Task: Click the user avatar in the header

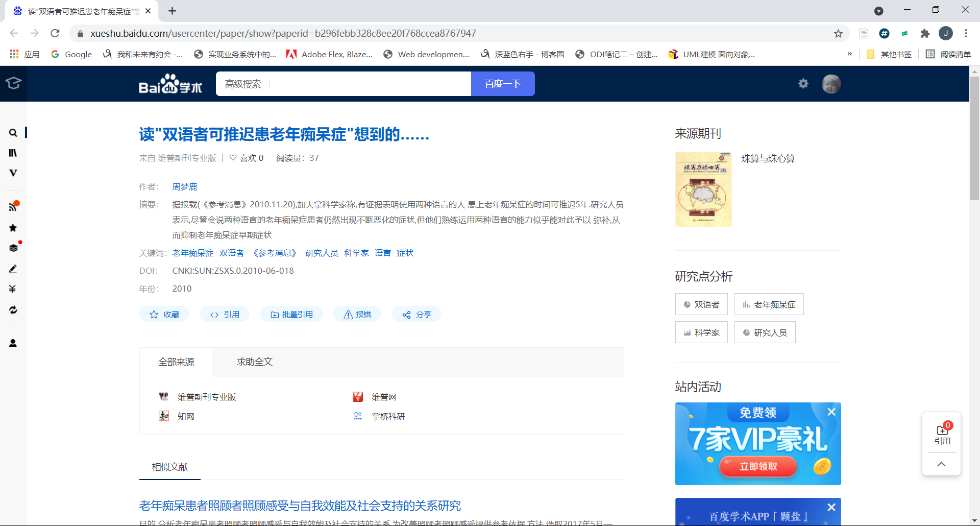Action: tap(831, 84)
